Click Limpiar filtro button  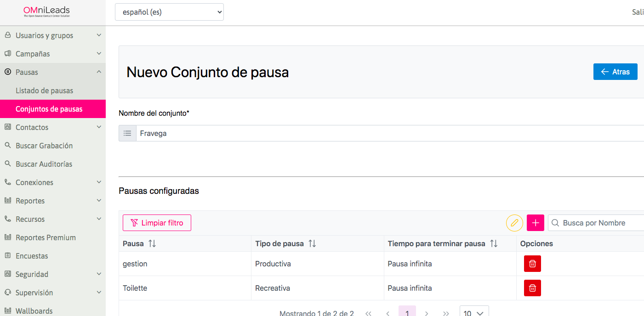tap(157, 223)
